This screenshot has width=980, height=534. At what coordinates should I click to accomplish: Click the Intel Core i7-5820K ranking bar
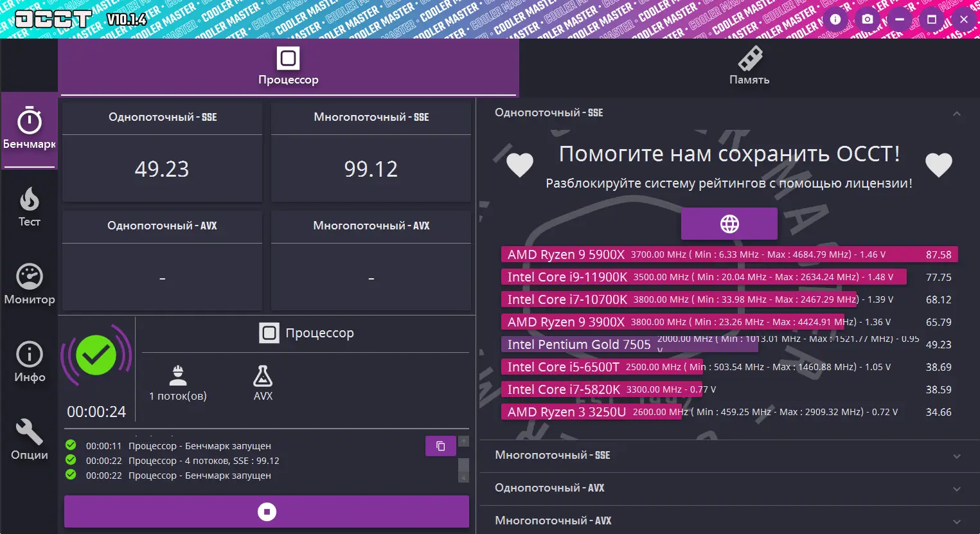click(x=601, y=389)
